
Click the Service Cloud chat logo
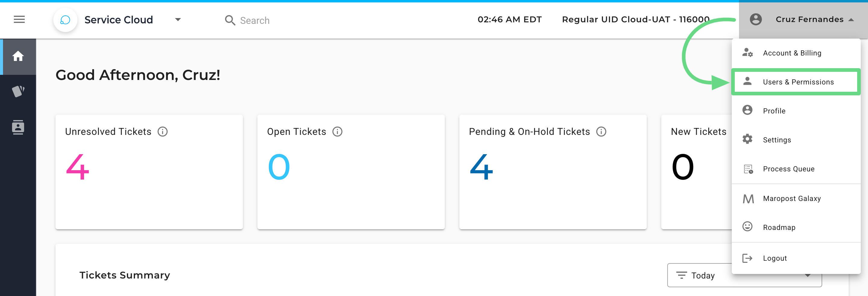(x=65, y=20)
